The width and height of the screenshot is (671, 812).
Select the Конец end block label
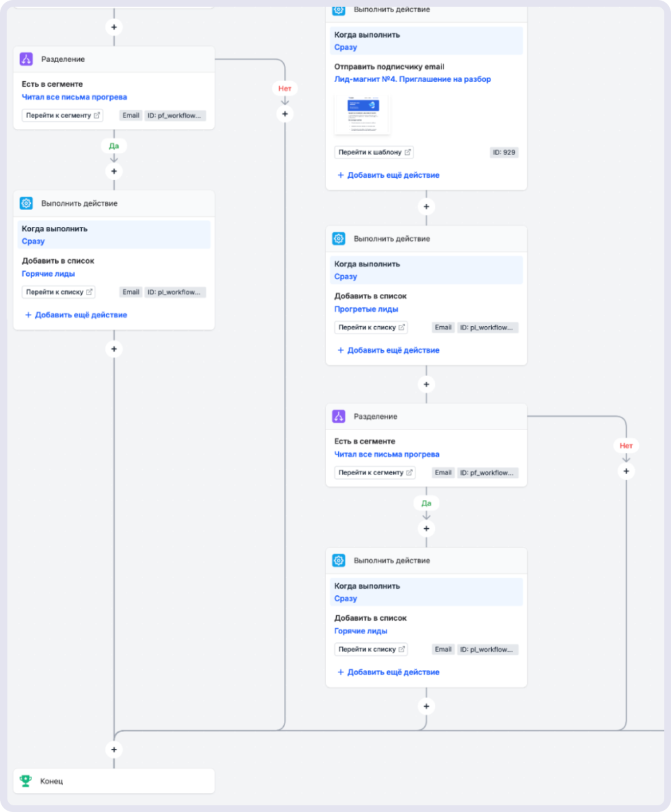coord(52,782)
